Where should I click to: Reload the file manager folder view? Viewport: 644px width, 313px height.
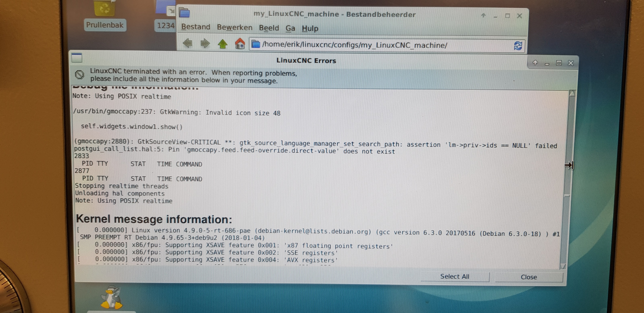[518, 46]
